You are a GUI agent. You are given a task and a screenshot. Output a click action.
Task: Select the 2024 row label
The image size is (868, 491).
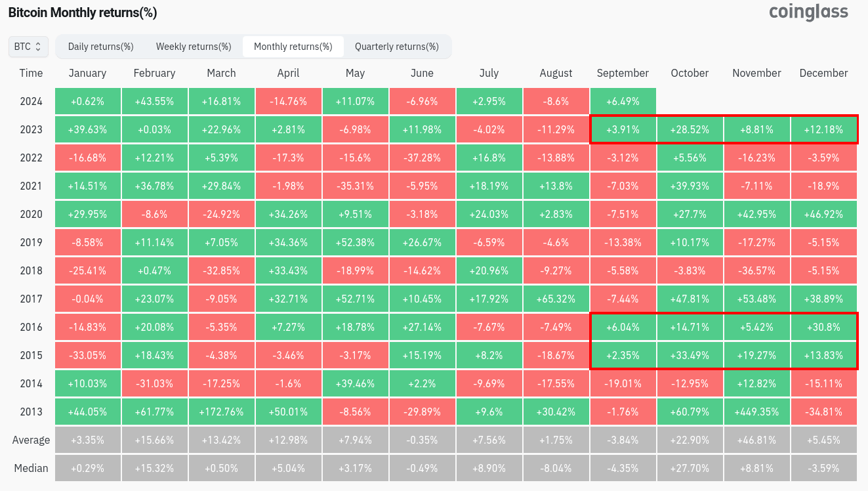coord(31,101)
